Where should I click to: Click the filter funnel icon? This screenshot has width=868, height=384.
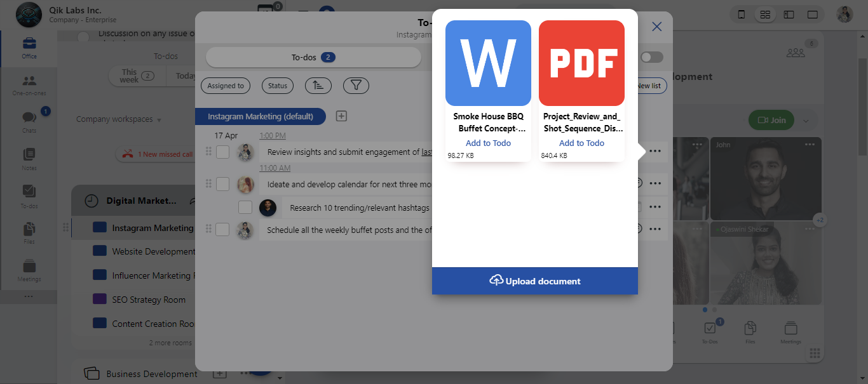356,86
